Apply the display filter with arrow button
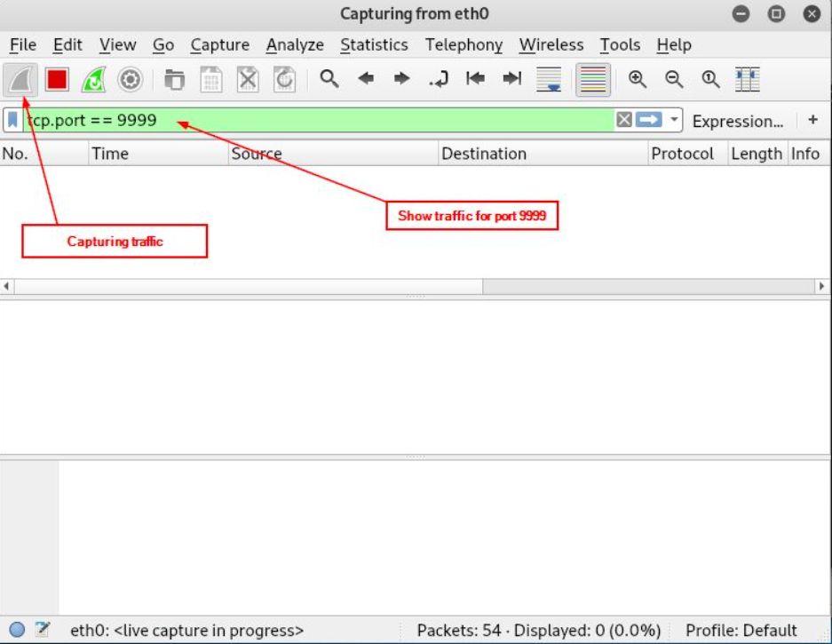Viewport: 832px width, 644px height. tap(650, 120)
